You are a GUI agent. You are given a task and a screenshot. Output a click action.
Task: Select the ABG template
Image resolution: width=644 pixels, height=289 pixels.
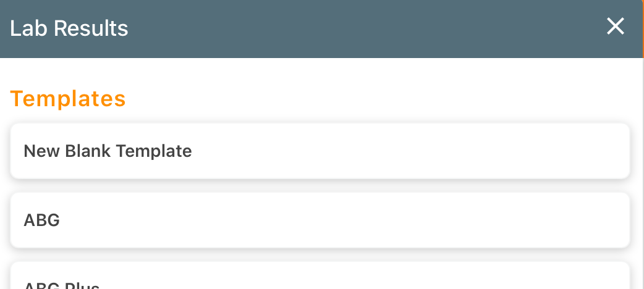(x=320, y=220)
